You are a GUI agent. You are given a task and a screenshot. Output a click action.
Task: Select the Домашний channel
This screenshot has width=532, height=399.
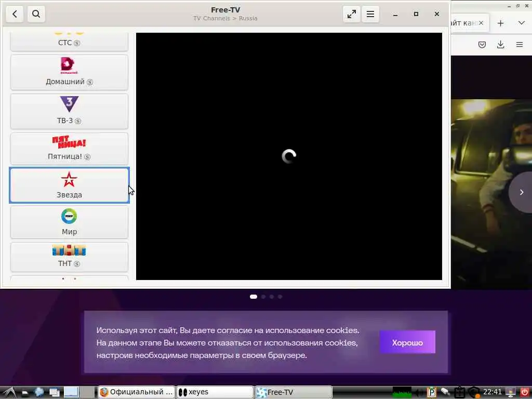pyautogui.click(x=69, y=72)
